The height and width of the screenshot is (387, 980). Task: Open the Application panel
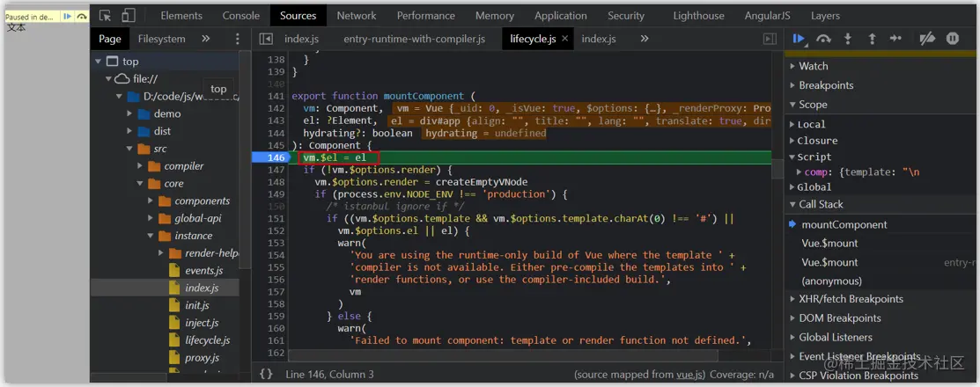[561, 16]
